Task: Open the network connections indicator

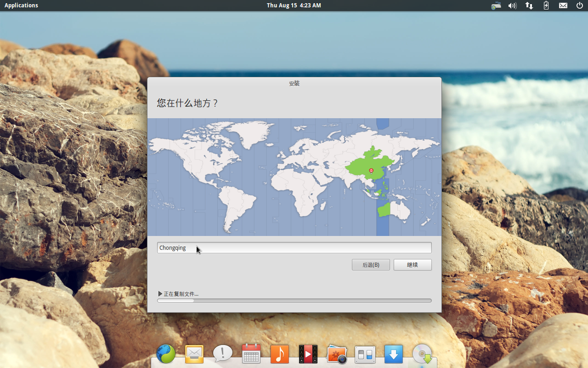Action: (529, 6)
